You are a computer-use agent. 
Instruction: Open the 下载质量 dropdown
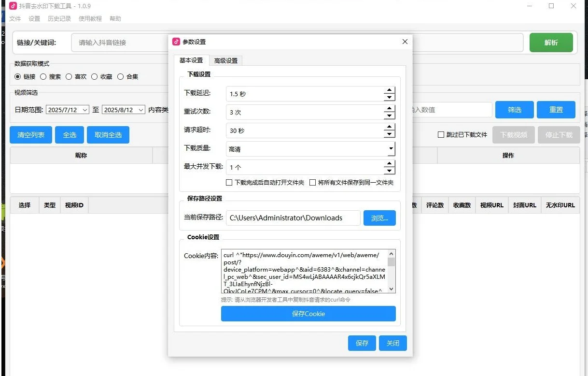tap(391, 149)
